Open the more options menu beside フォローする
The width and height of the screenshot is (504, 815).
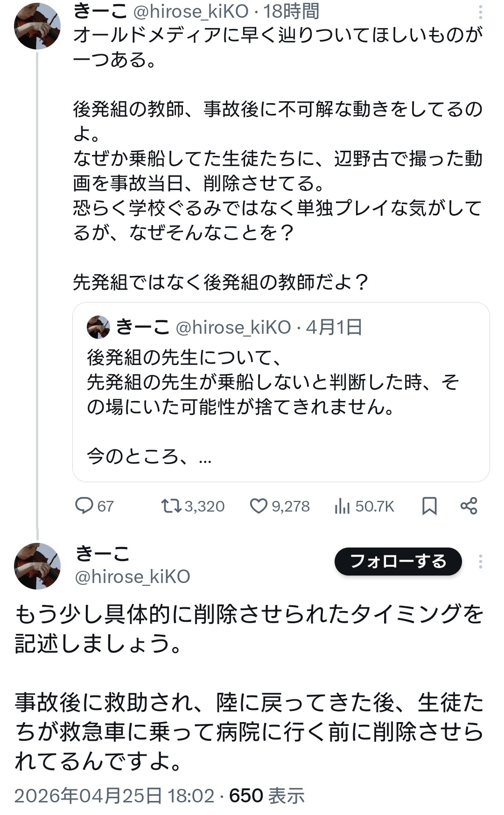tap(480, 562)
